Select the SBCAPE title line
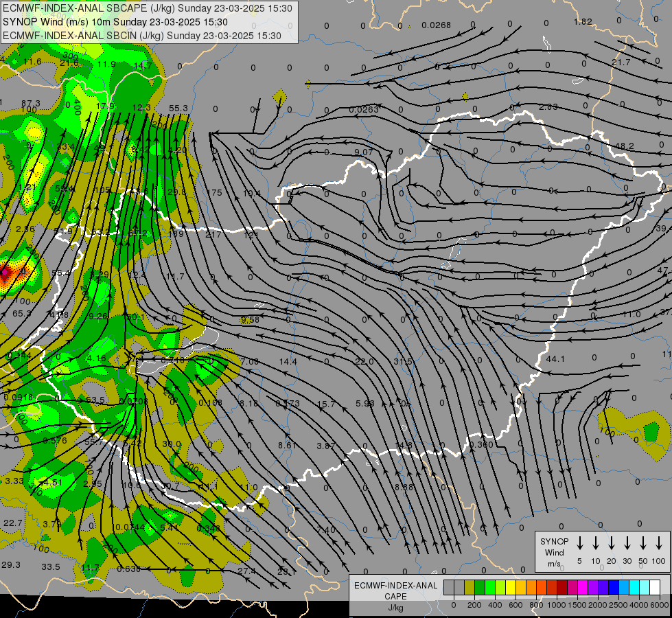 [x=148, y=8]
